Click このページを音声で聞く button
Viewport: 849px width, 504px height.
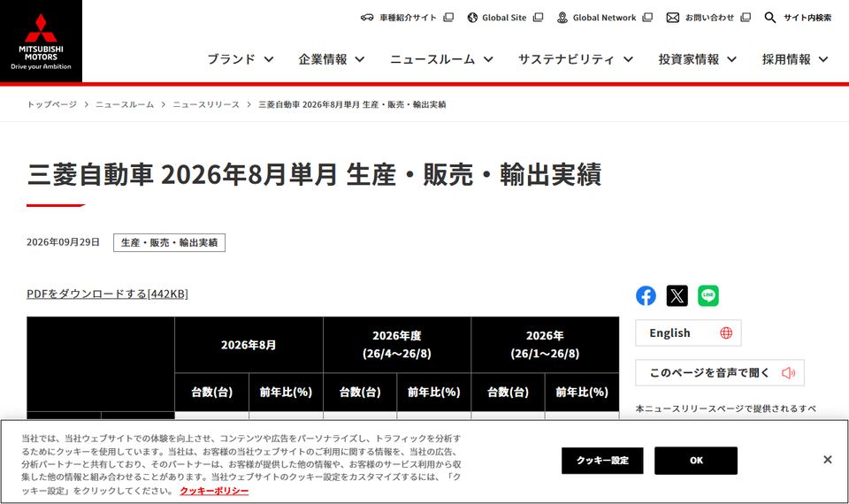(720, 372)
